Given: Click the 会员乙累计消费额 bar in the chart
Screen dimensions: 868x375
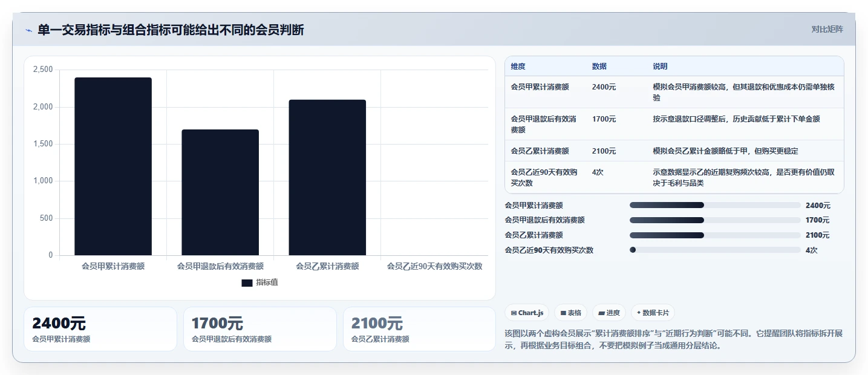Looking at the screenshot, I should click(x=327, y=177).
